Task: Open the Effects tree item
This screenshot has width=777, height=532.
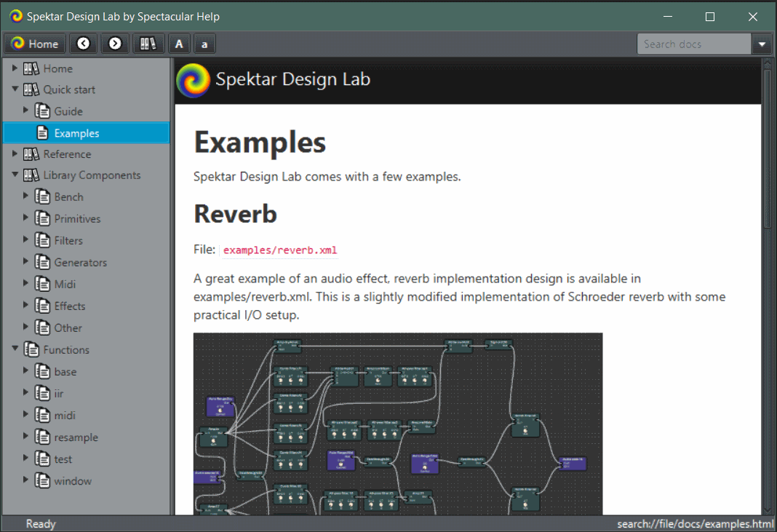Action: pyautogui.click(x=69, y=306)
